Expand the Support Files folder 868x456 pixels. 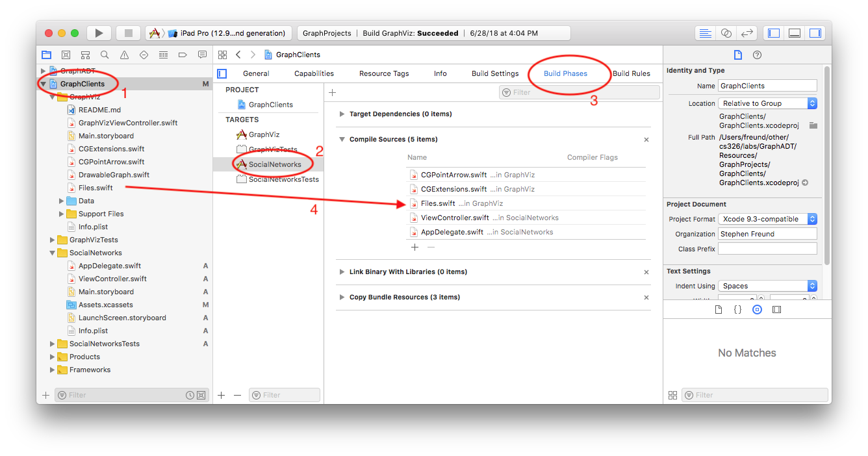point(62,214)
